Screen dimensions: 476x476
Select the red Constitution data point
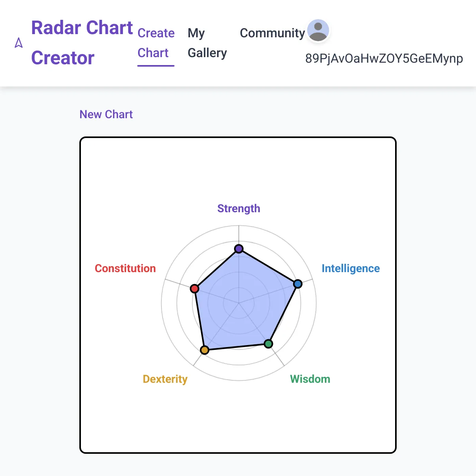tap(194, 288)
